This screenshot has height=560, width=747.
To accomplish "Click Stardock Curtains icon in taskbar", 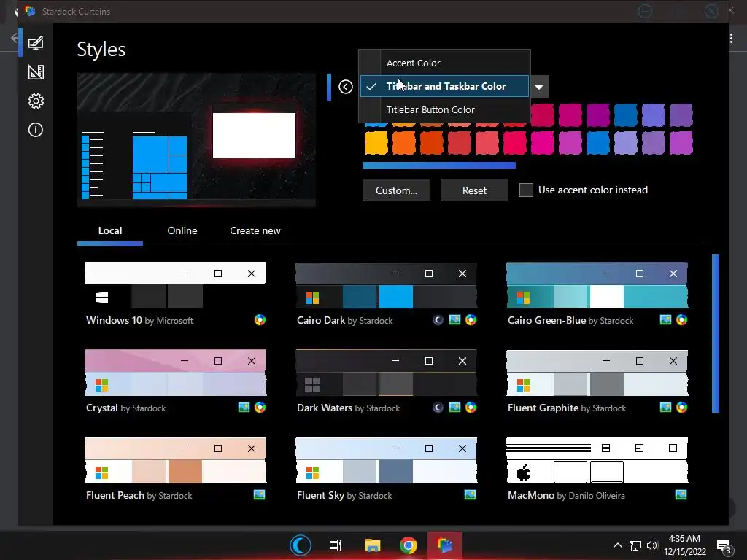I will (x=444, y=545).
